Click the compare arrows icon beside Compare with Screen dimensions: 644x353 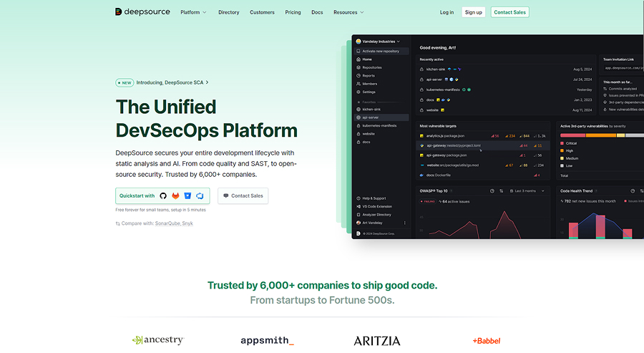[118, 223]
